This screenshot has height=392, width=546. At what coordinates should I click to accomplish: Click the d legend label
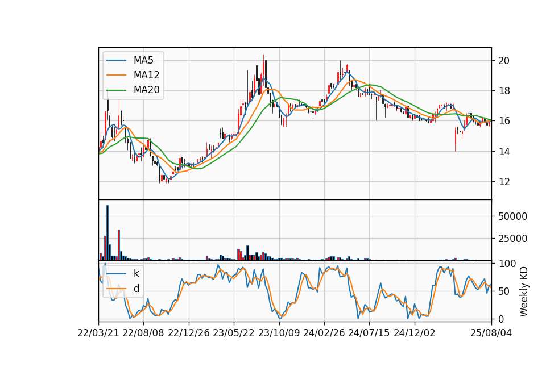[x=136, y=289]
